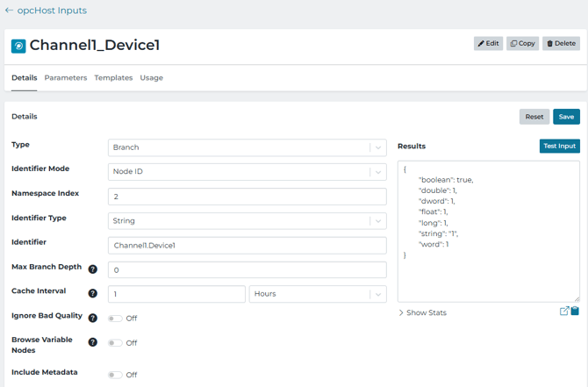Screen dimensions: 588x387
Task: Open the Type dropdown showing Branch
Action: [247, 147]
